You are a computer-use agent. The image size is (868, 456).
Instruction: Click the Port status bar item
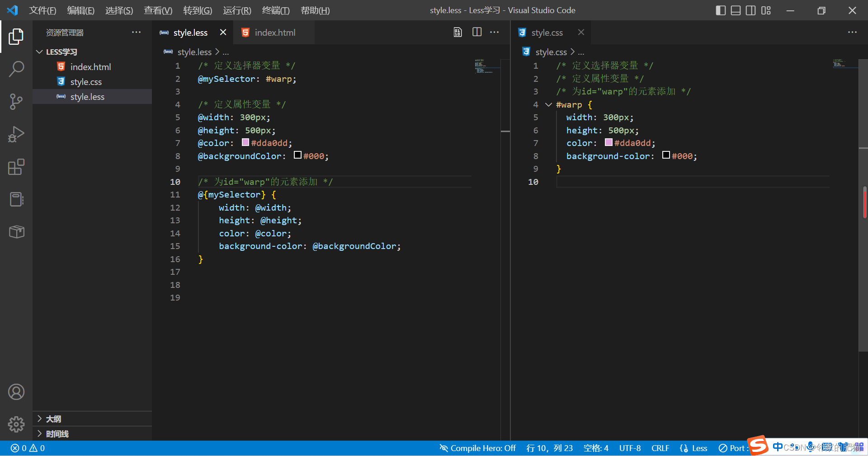click(732, 448)
